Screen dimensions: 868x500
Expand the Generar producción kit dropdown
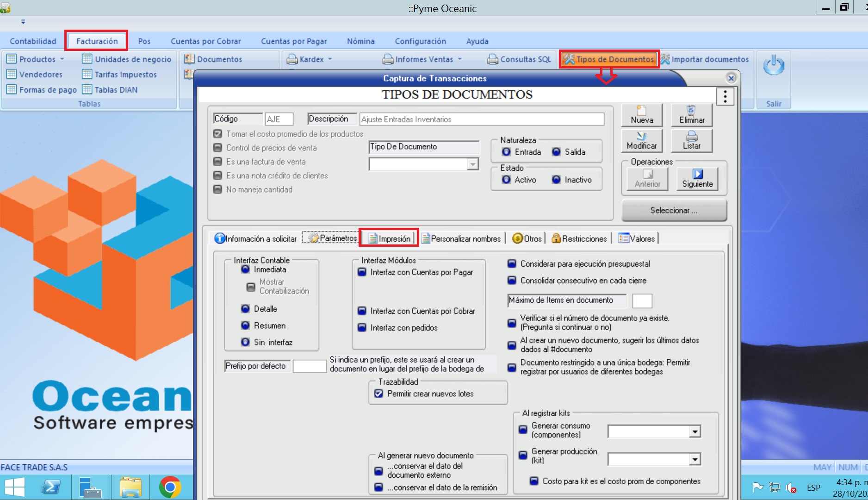pyautogui.click(x=694, y=459)
